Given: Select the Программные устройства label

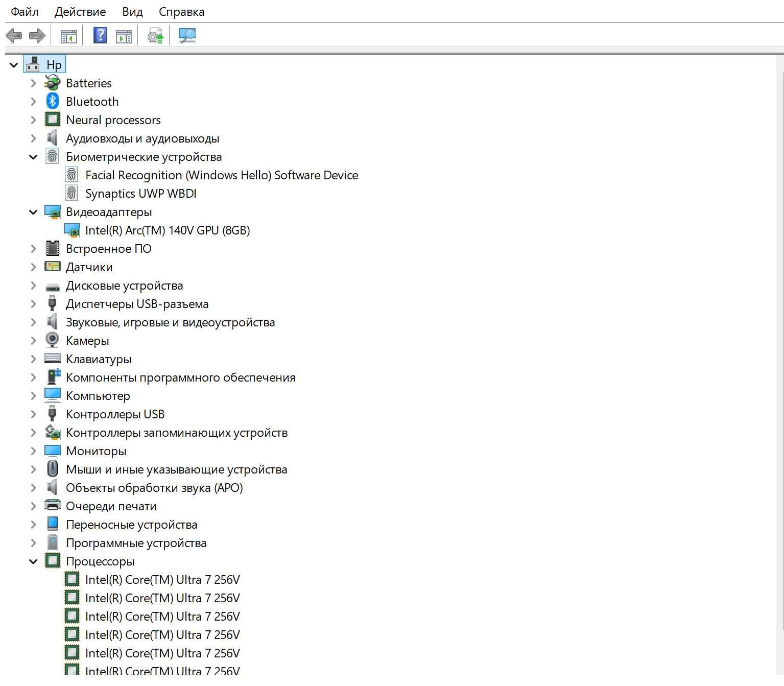Looking at the screenshot, I should 136,543.
